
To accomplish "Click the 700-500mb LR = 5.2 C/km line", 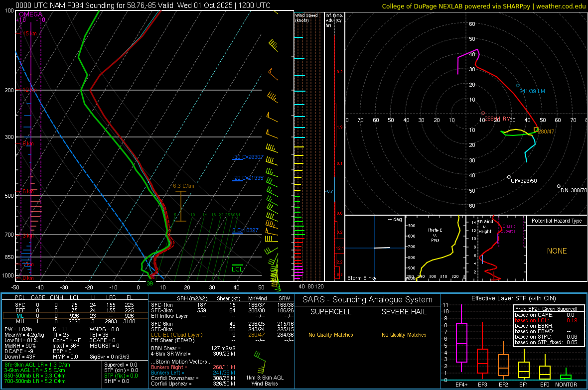I will tap(35, 381).
